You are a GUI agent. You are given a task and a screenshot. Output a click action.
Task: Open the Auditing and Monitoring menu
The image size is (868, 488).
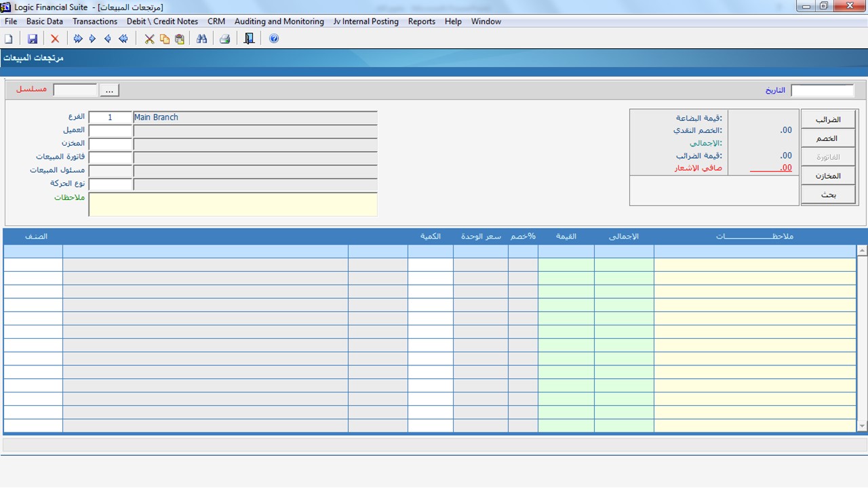279,22
